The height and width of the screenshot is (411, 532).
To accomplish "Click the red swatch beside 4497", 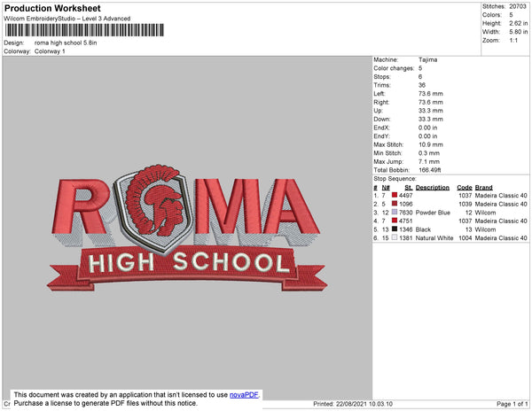I will [395, 195].
